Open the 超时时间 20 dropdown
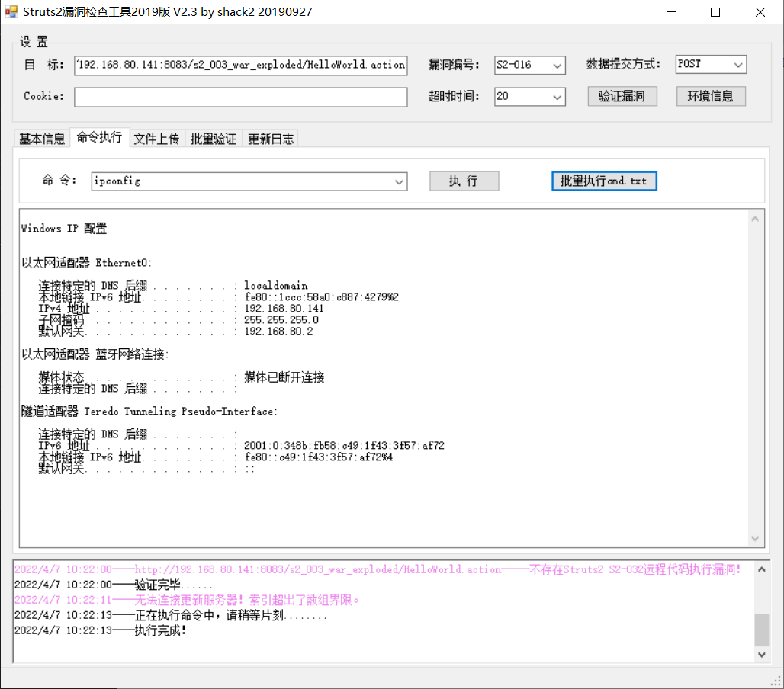 529,97
